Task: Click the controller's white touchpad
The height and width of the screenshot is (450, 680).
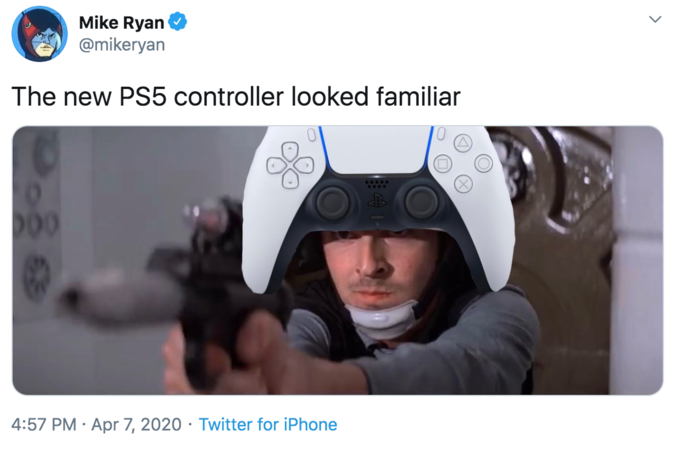Action: tap(376, 150)
